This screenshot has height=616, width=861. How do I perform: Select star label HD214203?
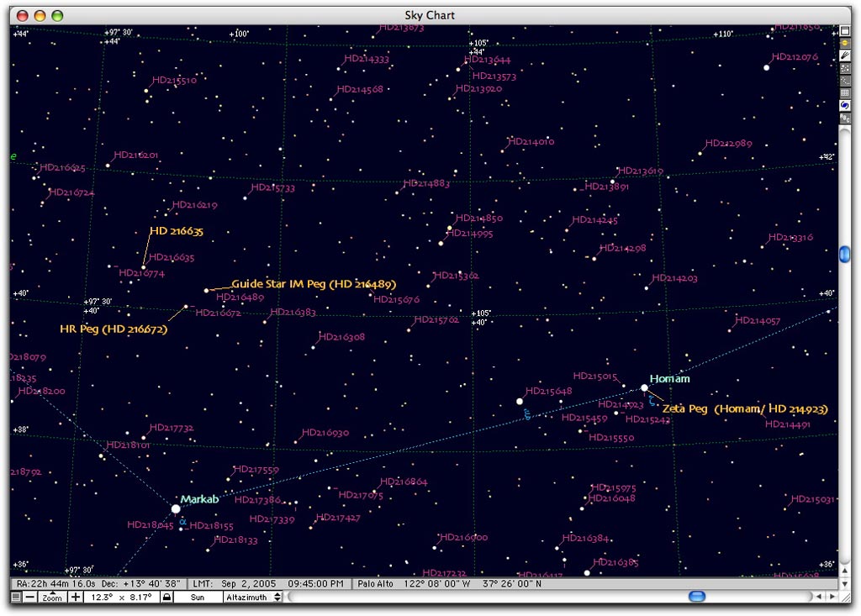point(675,278)
